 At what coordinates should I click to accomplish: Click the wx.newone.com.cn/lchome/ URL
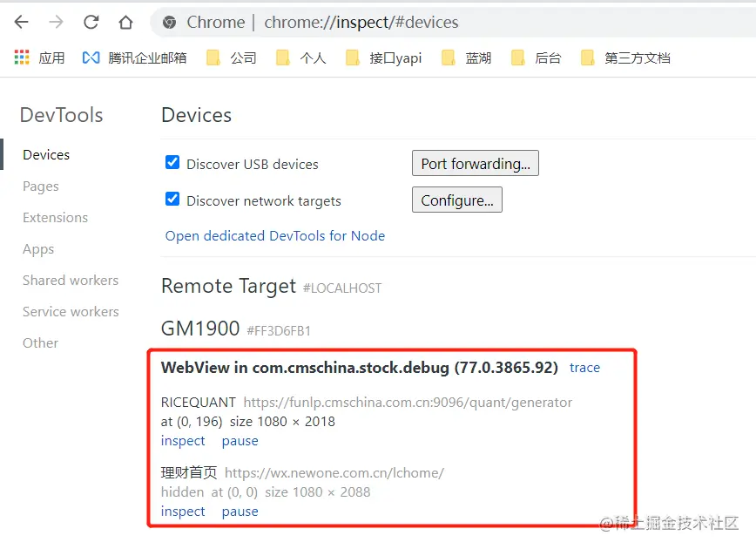[x=334, y=473]
